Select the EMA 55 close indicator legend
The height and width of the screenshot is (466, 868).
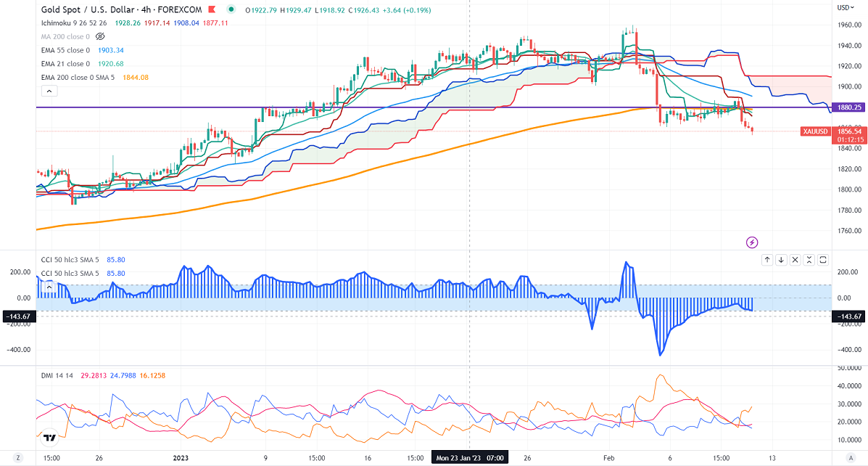(65, 50)
